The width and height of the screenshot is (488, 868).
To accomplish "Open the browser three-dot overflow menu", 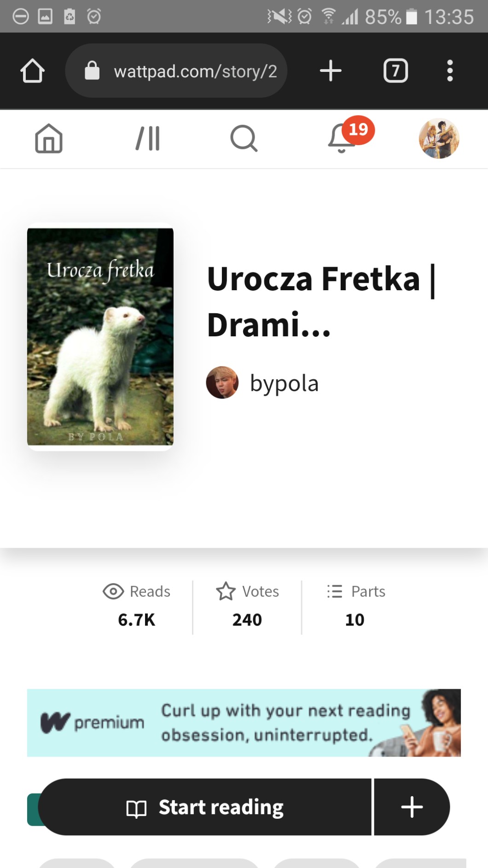I will coord(450,71).
